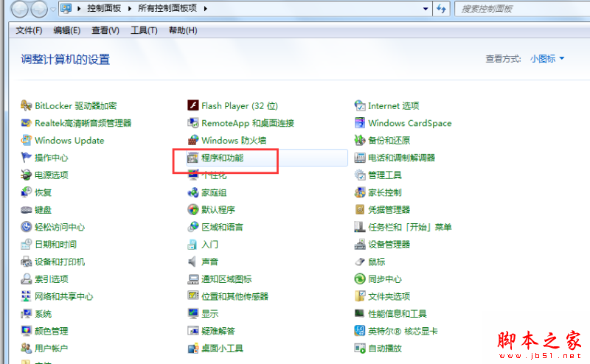This screenshot has height=364, width=590.
Task: Open the 操作中心 flag icon
Action: point(26,158)
